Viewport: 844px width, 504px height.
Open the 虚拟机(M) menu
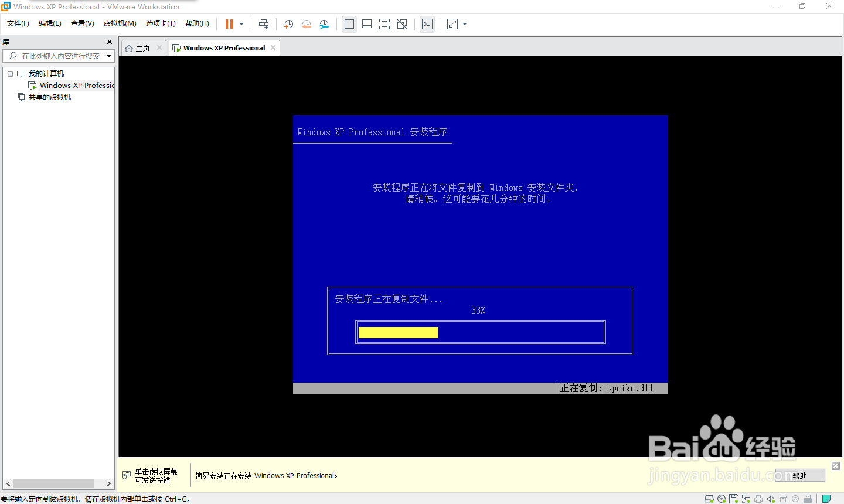click(120, 23)
